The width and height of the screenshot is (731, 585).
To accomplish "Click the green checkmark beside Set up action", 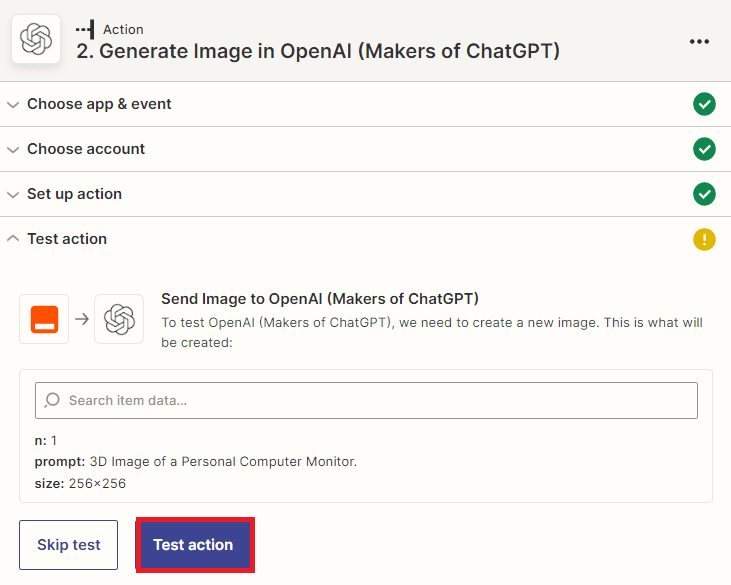I will 704,194.
